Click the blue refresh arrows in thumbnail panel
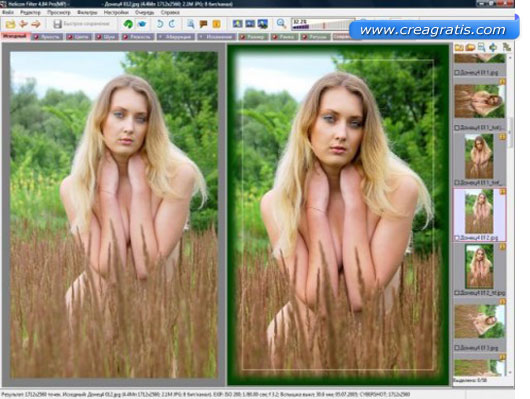 point(493,48)
